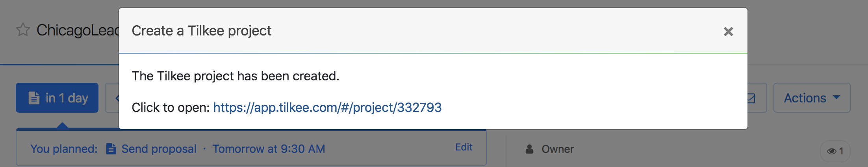Click the document icon before Send proposal

pos(111,149)
